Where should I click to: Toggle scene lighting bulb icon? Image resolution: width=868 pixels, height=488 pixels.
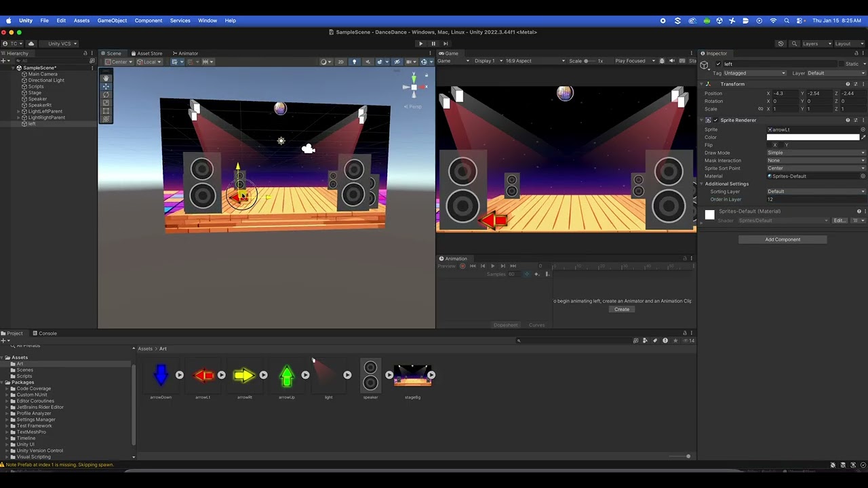click(354, 62)
